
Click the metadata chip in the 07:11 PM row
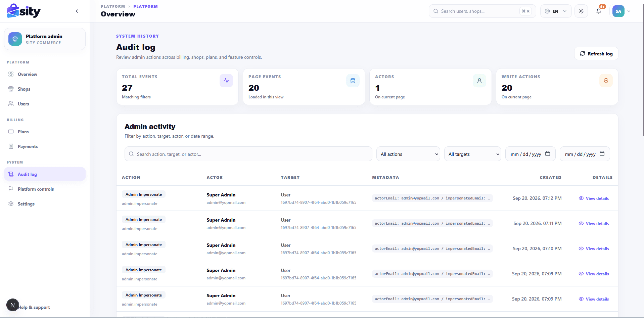point(432,223)
